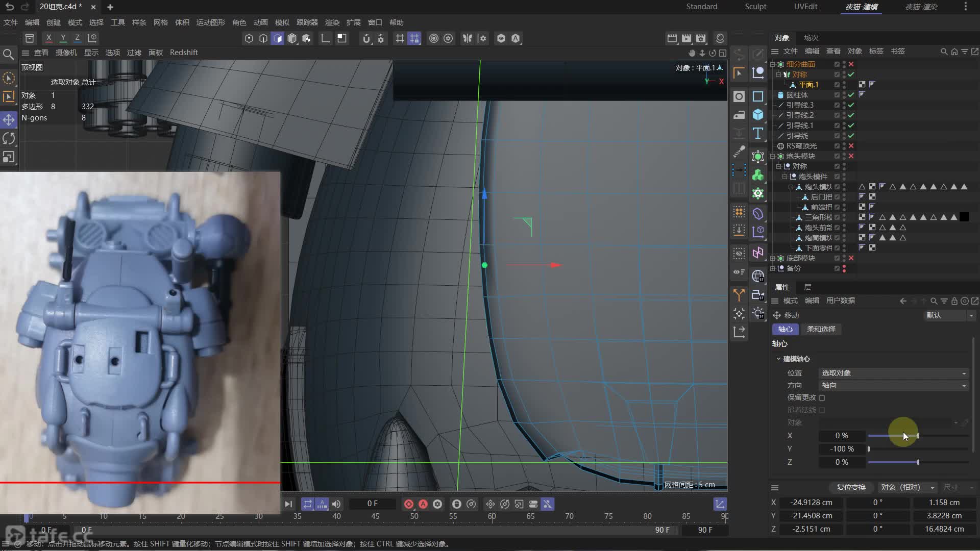Open viewport Redshift menu

[x=184, y=53]
